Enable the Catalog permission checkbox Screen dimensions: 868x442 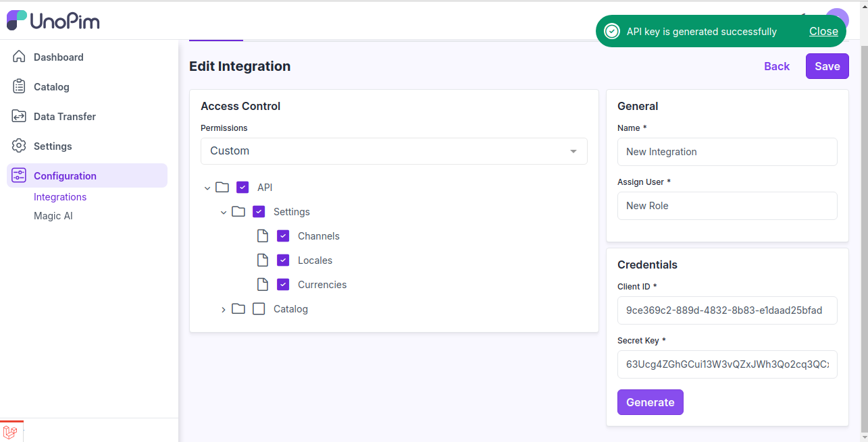point(259,309)
